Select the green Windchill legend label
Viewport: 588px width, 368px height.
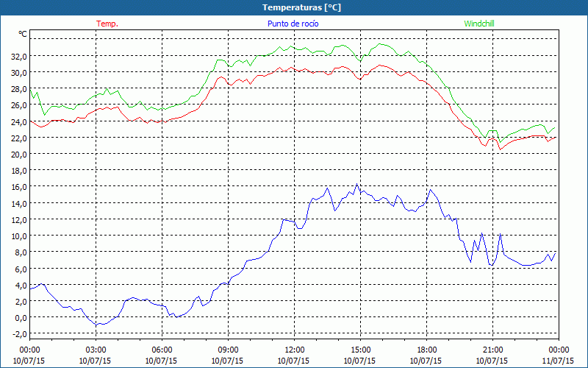479,24
